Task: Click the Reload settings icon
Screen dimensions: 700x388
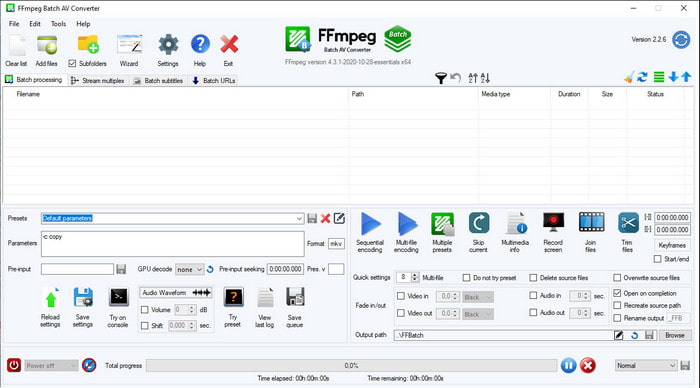Action: (x=51, y=298)
